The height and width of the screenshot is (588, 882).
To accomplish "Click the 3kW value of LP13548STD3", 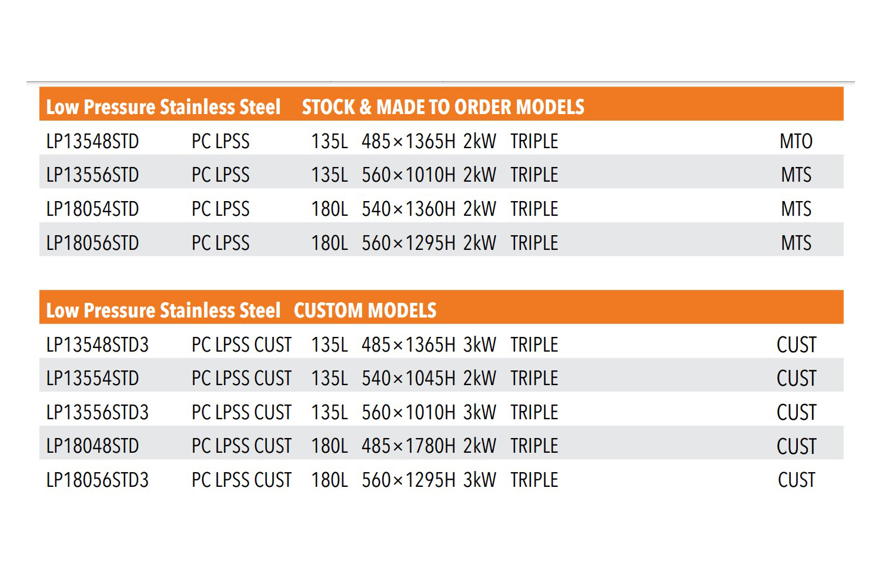I will [x=480, y=345].
